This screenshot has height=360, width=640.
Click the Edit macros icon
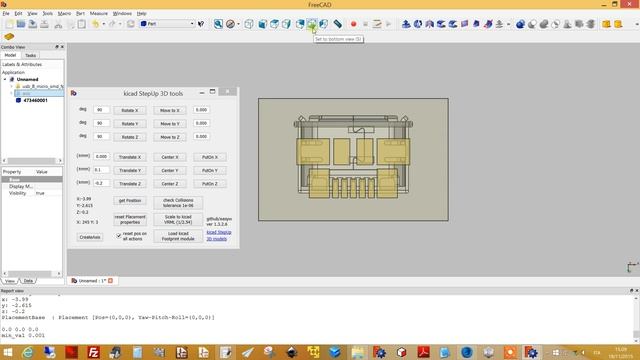[377, 24]
